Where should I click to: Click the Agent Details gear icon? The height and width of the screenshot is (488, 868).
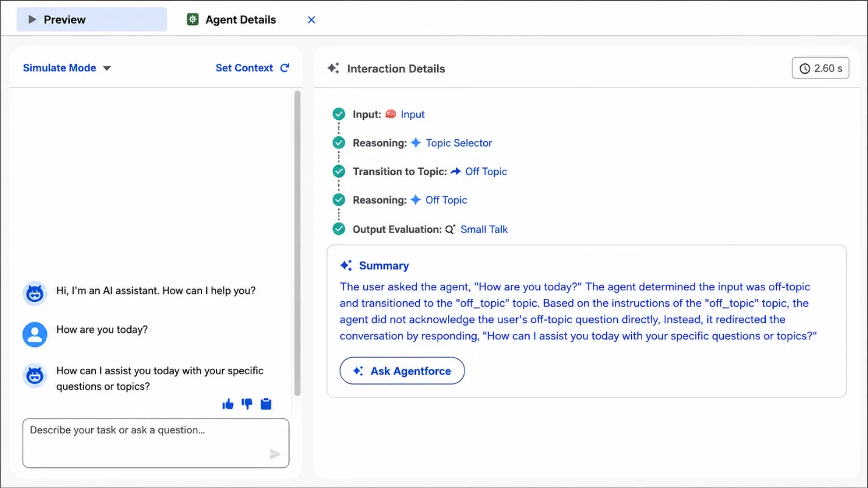click(192, 19)
